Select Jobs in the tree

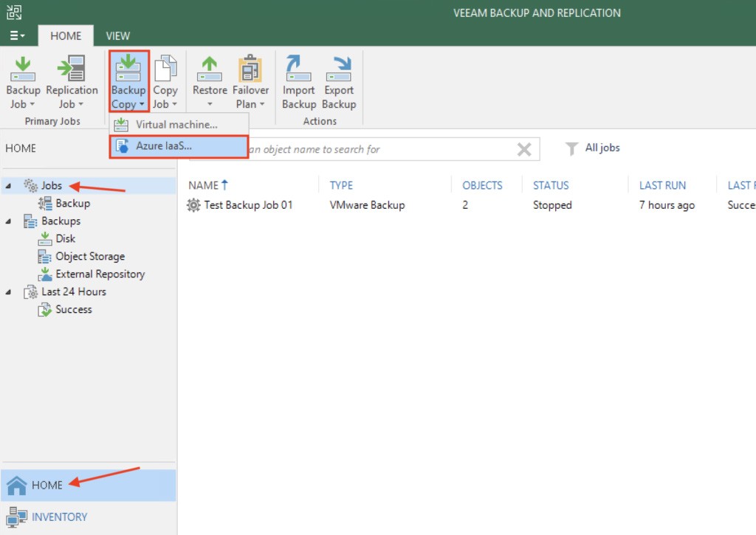click(x=52, y=185)
